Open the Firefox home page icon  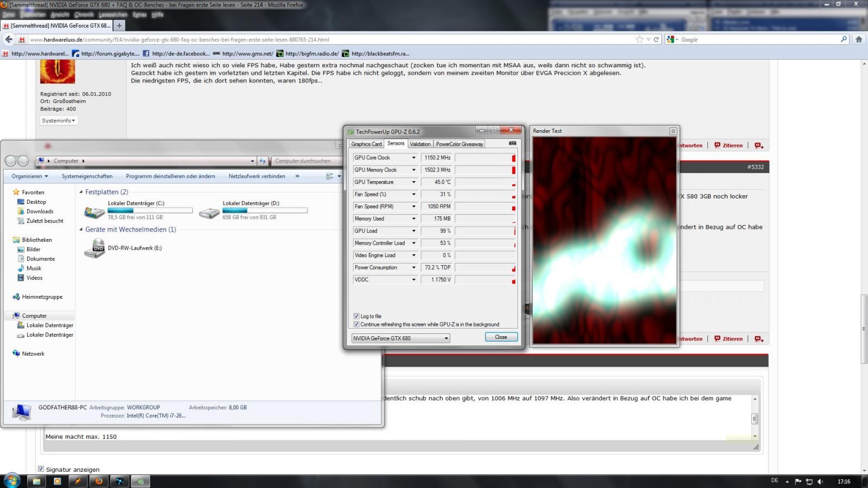859,39
